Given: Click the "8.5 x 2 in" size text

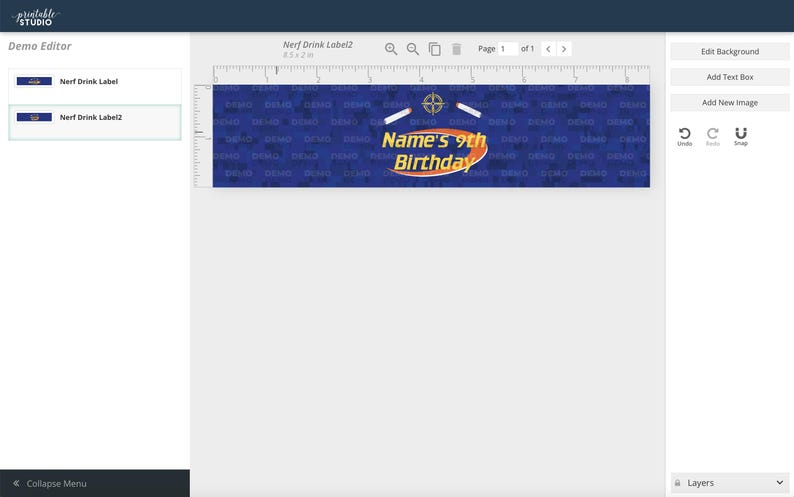Looking at the screenshot, I should coord(298,55).
